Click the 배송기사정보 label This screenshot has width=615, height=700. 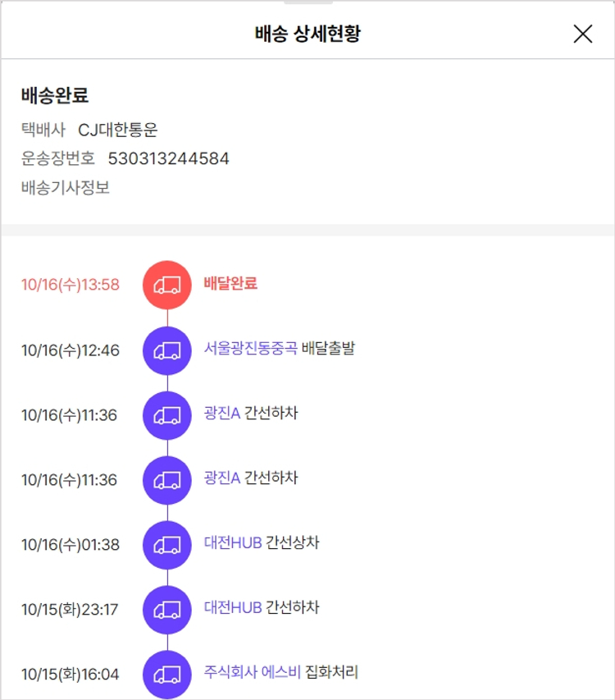pos(66,187)
